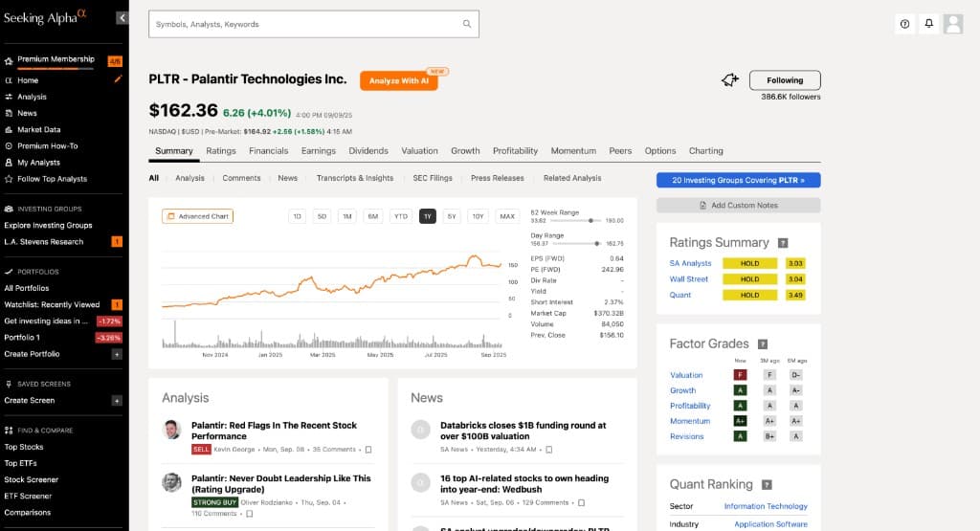Open Factor Grades help icon
The width and height of the screenshot is (980, 531).
pyautogui.click(x=763, y=344)
